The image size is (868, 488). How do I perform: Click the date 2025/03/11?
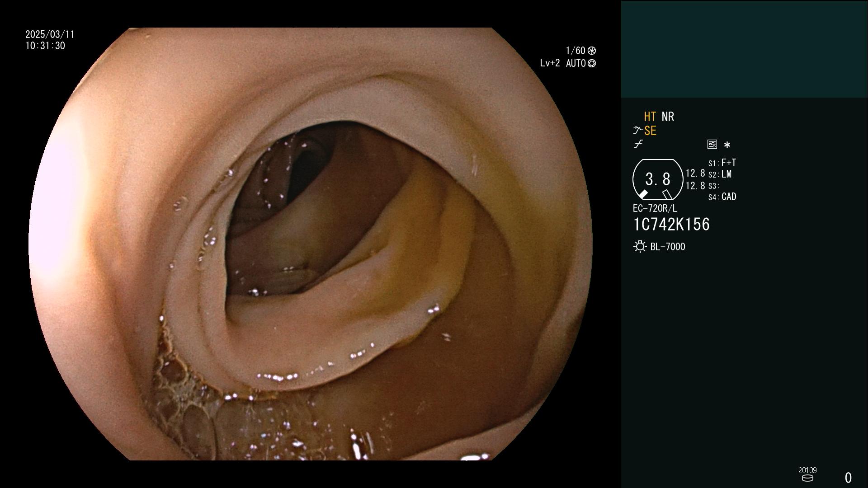[50, 34]
